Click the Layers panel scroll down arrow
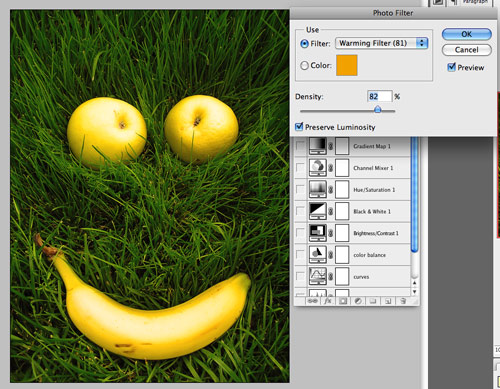Image resolution: width=500 pixels, height=389 pixels. [x=415, y=291]
